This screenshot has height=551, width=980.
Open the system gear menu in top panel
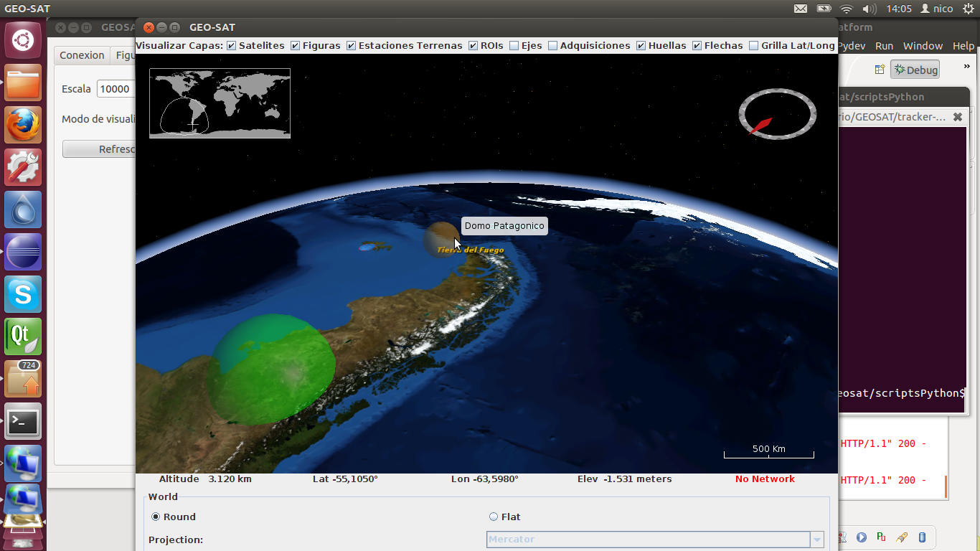969,9
